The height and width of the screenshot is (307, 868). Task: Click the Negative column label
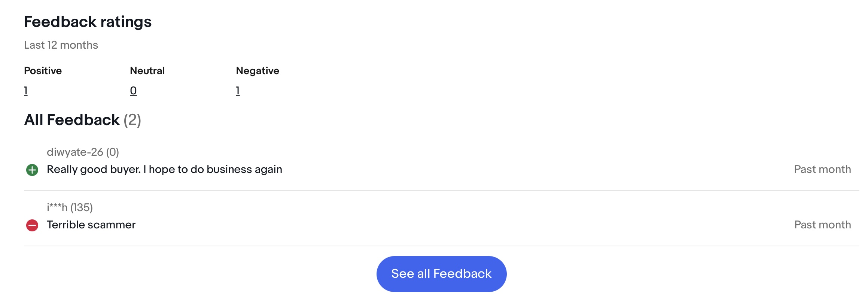258,71
